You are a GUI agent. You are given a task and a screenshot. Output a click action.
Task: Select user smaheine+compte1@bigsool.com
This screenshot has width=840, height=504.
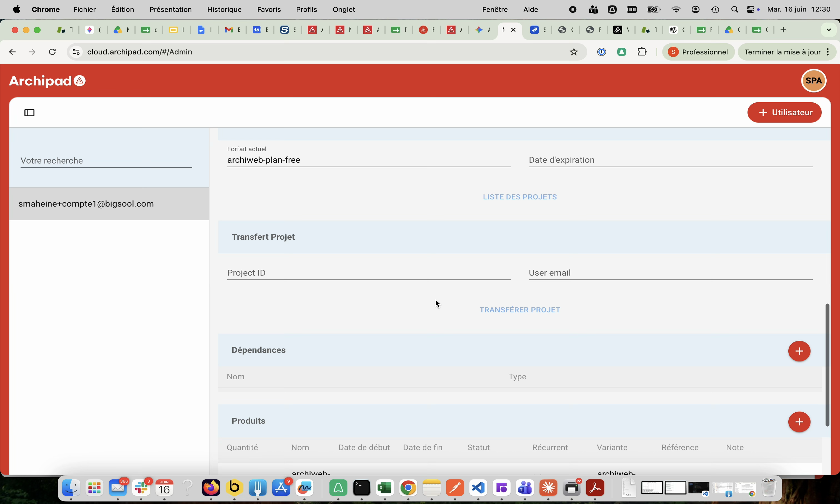pos(109,204)
